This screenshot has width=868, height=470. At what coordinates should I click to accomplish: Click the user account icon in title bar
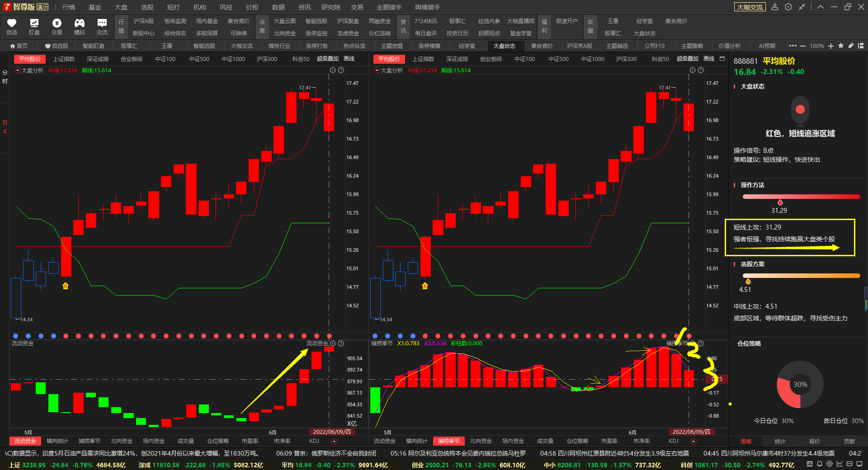click(775, 7)
